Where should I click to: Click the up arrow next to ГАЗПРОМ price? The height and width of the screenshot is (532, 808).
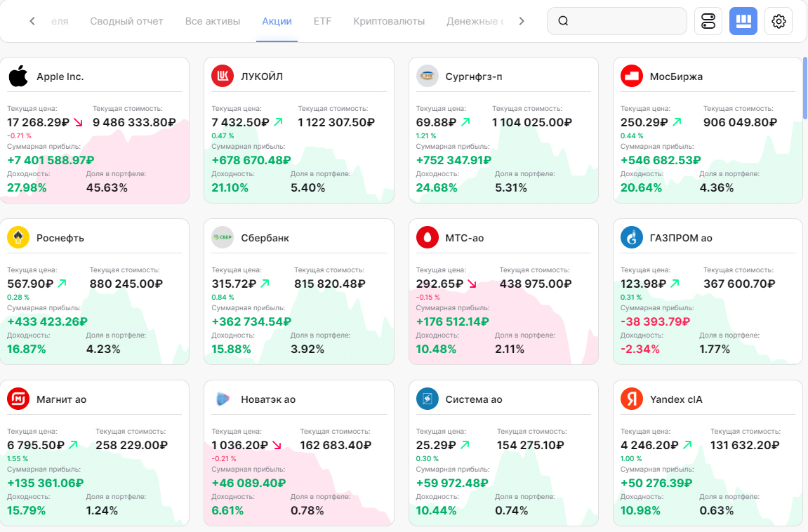[x=675, y=284]
